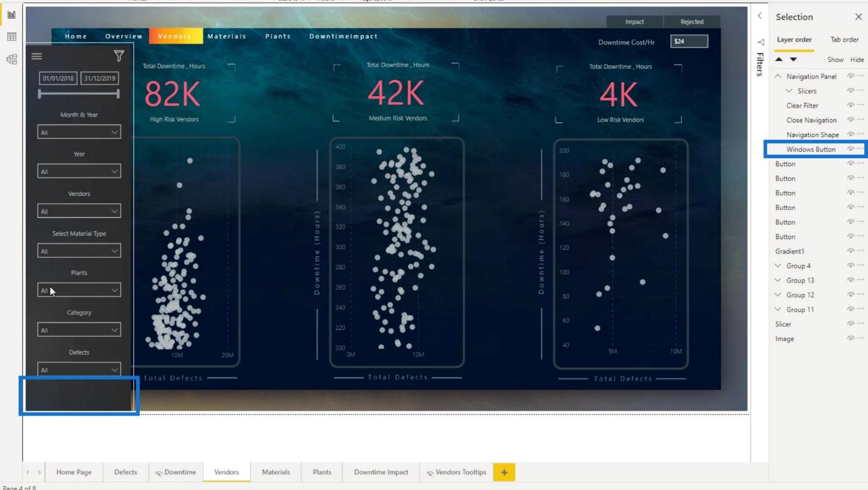Move layer down with down triangle
This screenshot has height=490, width=868.
(793, 60)
